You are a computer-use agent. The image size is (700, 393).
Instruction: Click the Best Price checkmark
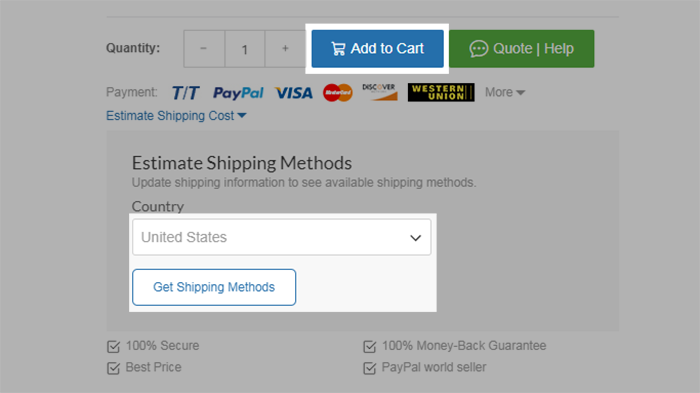point(113,368)
